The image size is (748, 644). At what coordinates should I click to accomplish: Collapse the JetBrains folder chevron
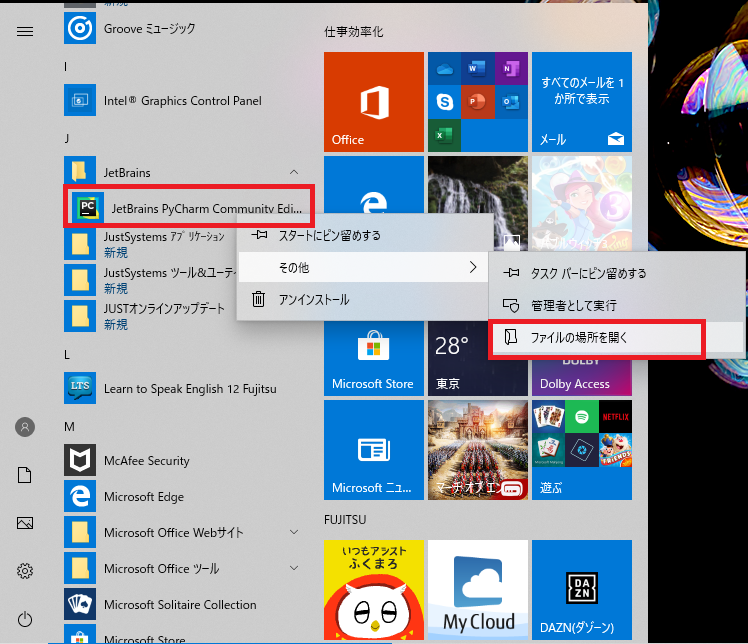294,172
